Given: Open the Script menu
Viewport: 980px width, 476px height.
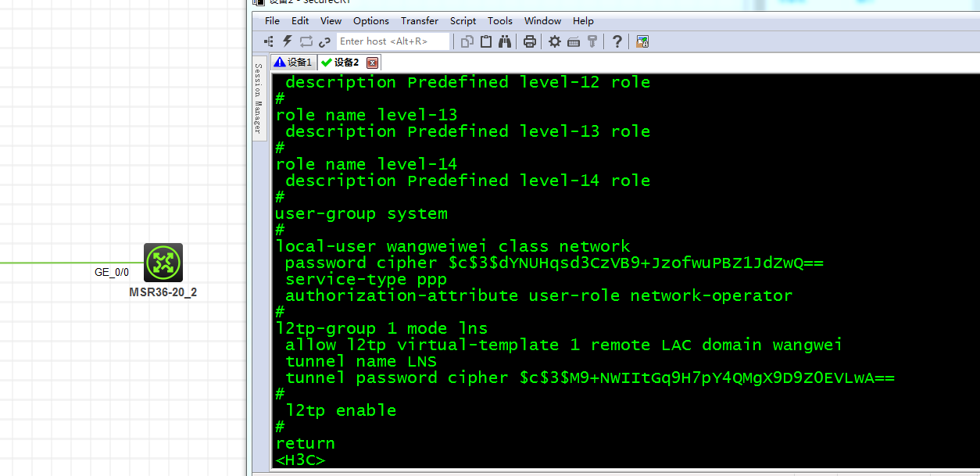Looking at the screenshot, I should [x=463, y=21].
